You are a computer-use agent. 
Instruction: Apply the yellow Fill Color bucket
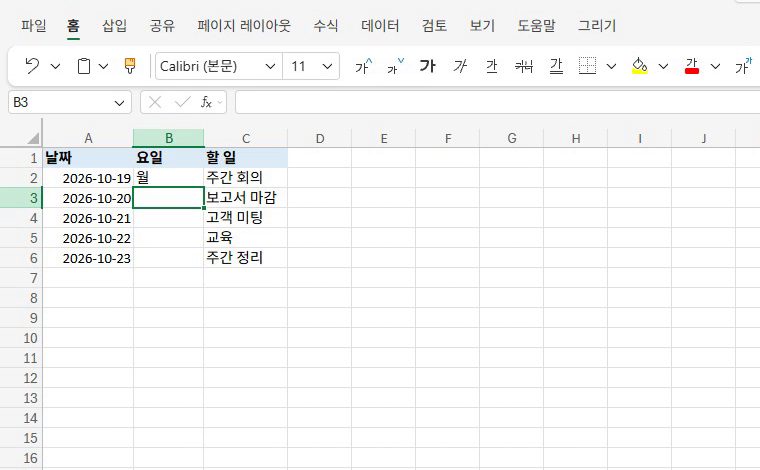coord(640,66)
